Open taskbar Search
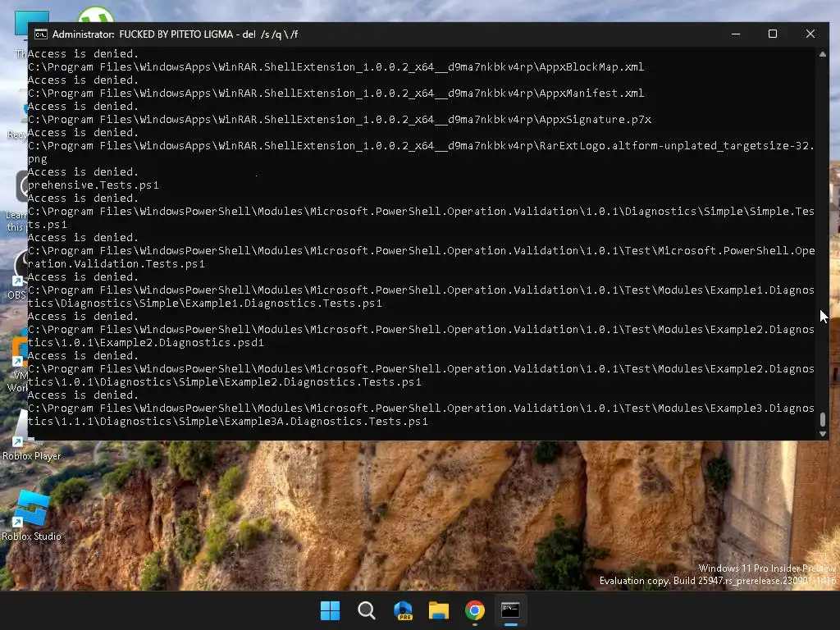 (x=367, y=610)
